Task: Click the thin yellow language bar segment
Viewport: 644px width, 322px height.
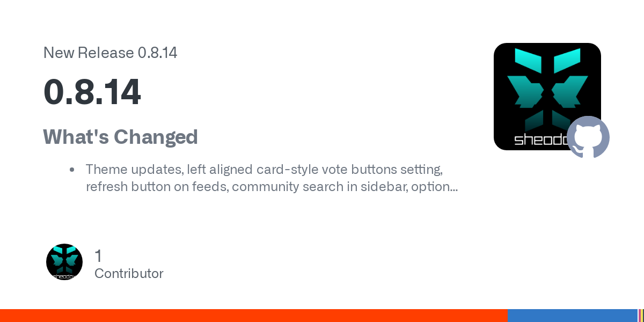Action: pos(642,316)
